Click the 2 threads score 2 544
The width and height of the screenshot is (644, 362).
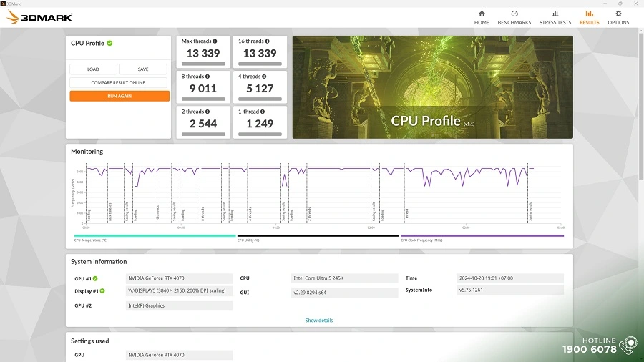point(203,124)
